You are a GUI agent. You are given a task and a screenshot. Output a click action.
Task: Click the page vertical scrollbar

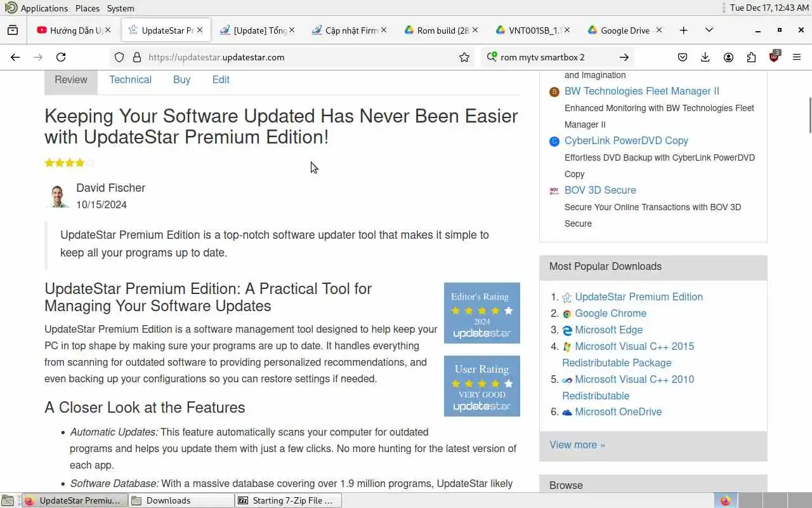tap(809, 116)
